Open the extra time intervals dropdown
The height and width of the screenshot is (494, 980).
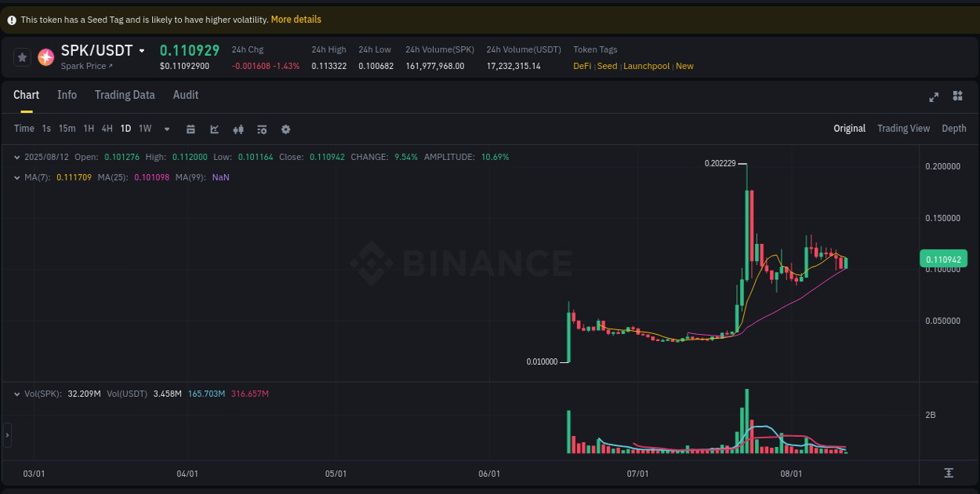pyautogui.click(x=165, y=128)
